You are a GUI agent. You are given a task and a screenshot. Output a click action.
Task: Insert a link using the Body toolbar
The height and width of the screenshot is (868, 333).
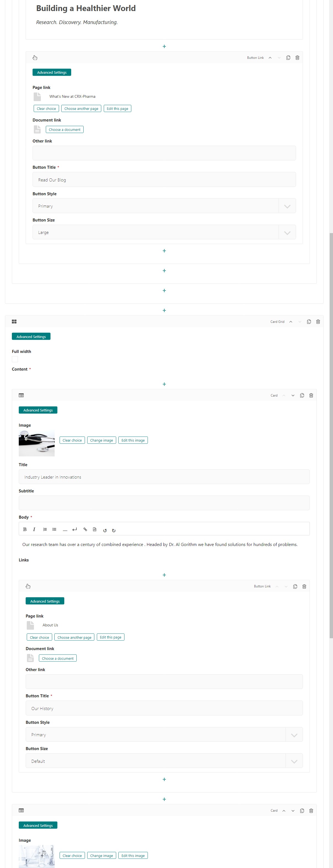coord(85,529)
